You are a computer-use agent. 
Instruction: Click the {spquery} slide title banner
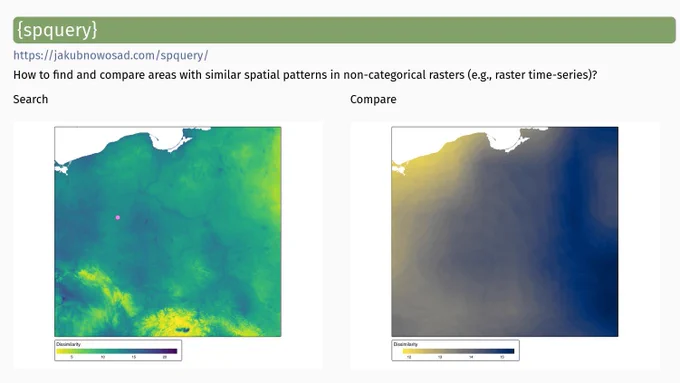pos(344,30)
